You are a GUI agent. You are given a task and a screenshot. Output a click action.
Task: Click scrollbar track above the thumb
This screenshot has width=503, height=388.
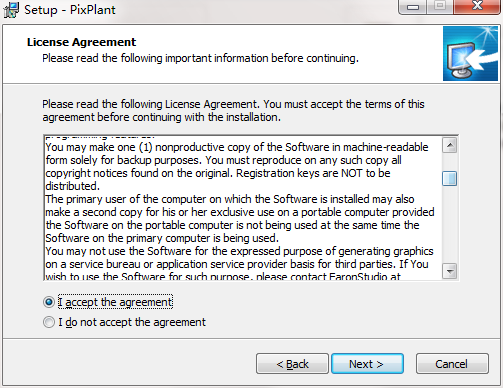tap(450, 162)
